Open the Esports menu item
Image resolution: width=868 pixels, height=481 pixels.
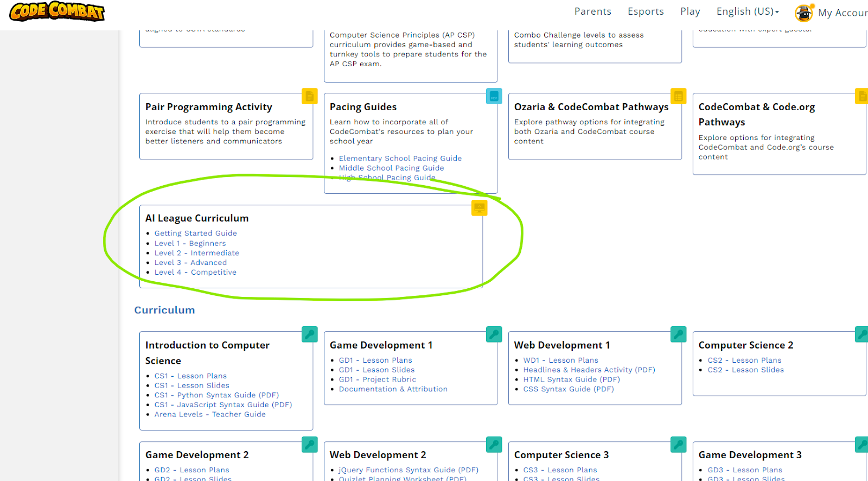click(646, 11)
